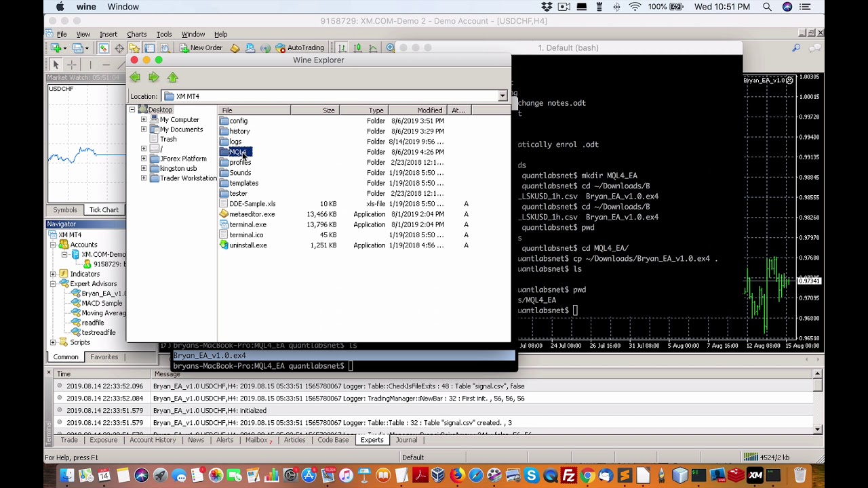Screen dimensions: 868x488
Task: Switch to Tick Chart tab
Action: (x=104, y=210)
